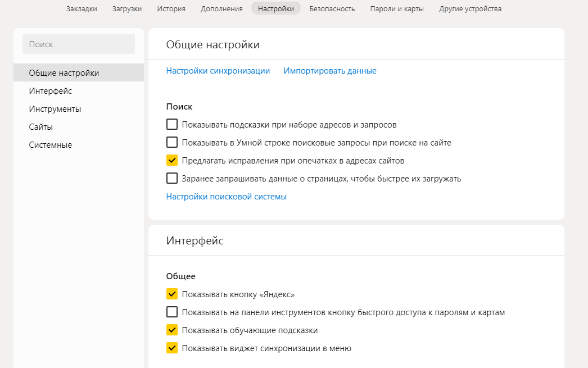
Task: Click the Импортировать данные link
Action: click(x=330, y=71)
